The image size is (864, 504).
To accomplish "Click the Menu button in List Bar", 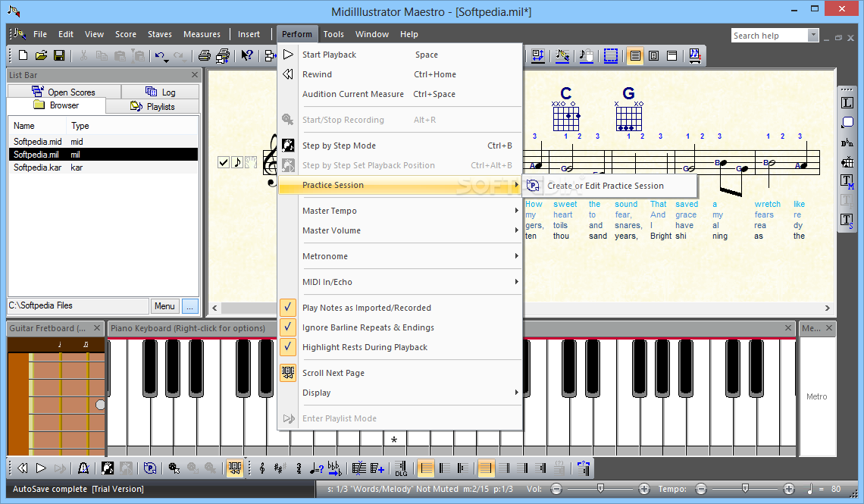I will tap(164, 305).
